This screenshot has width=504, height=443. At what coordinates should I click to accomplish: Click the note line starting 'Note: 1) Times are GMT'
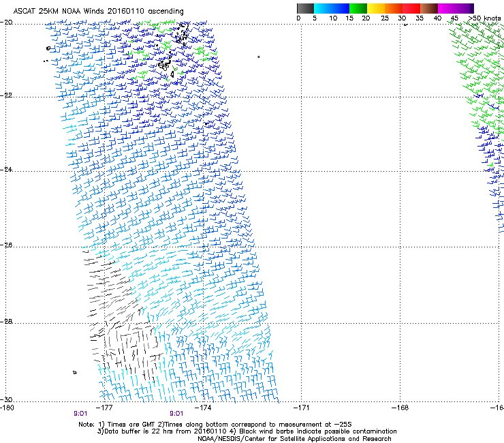(215, 425)
